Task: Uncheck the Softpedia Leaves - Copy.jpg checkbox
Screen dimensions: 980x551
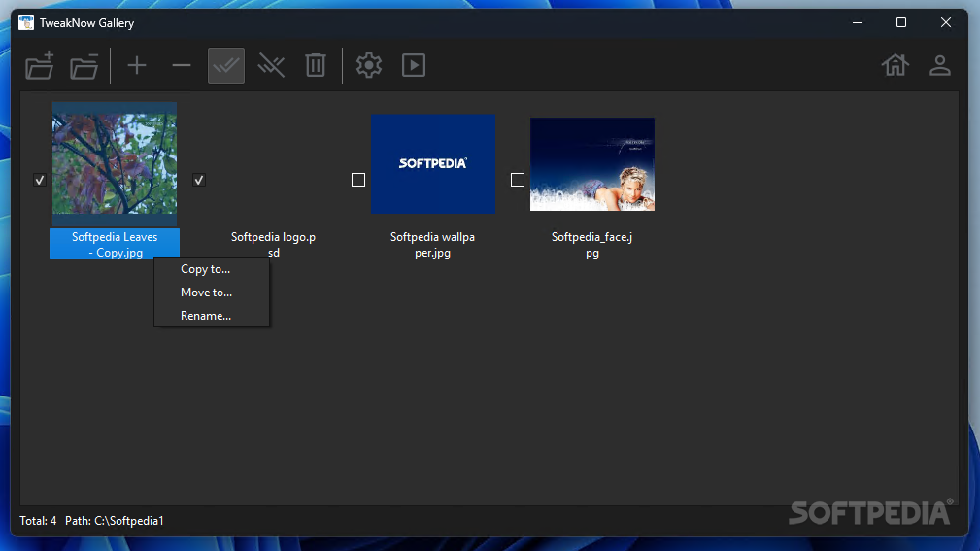Action: point(40,180)
